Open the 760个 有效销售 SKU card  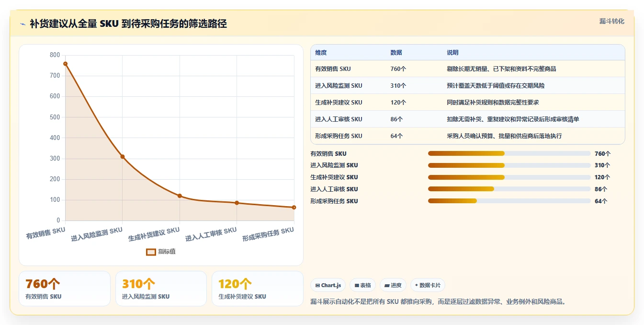65,289
